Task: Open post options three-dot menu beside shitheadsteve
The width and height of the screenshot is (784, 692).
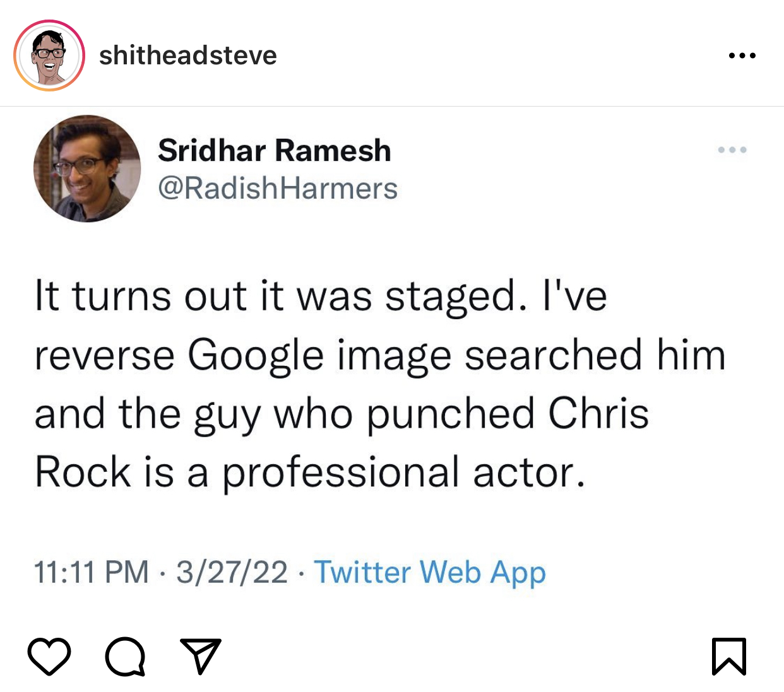Action: tap(742, 56)
